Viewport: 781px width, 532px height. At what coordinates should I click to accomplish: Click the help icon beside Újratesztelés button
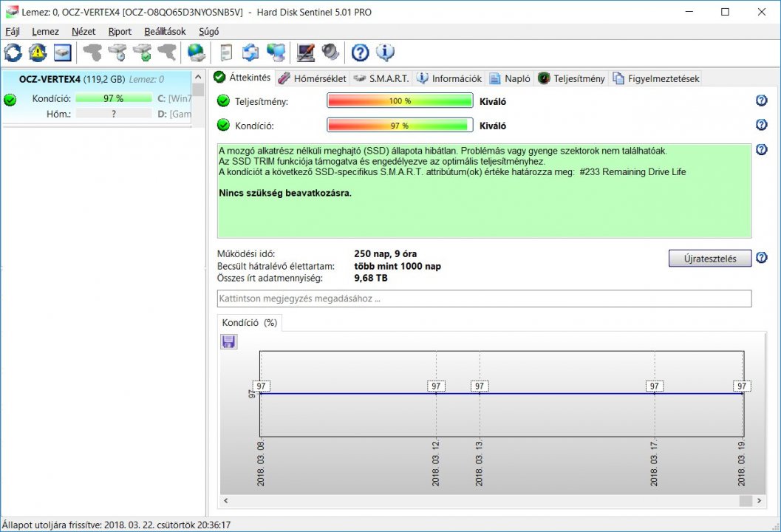(x=762, y=258)
